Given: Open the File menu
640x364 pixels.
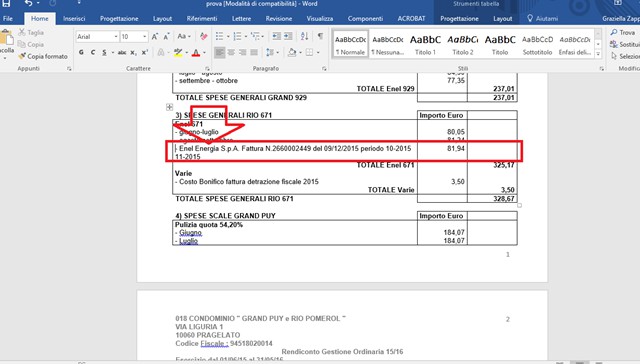Looking at the screenshot, I should 8,18.
